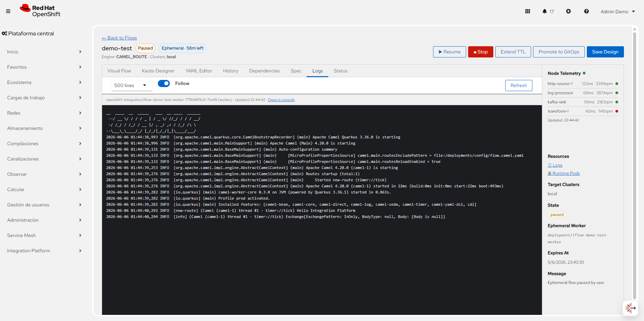This screenshot has height=321, width=644.
Task: Open the hamburger navigation menu
Action: [x=8, y=11]
